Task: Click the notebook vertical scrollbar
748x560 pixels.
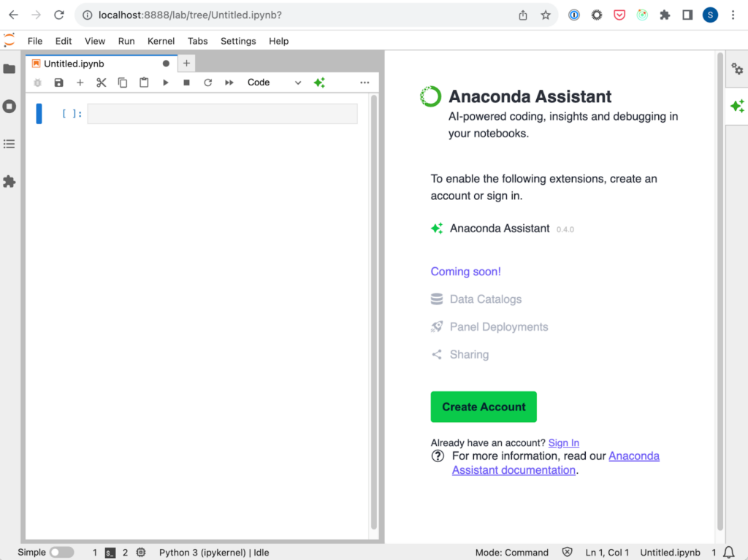Action: pyautogui.click(x=374, y=312)
